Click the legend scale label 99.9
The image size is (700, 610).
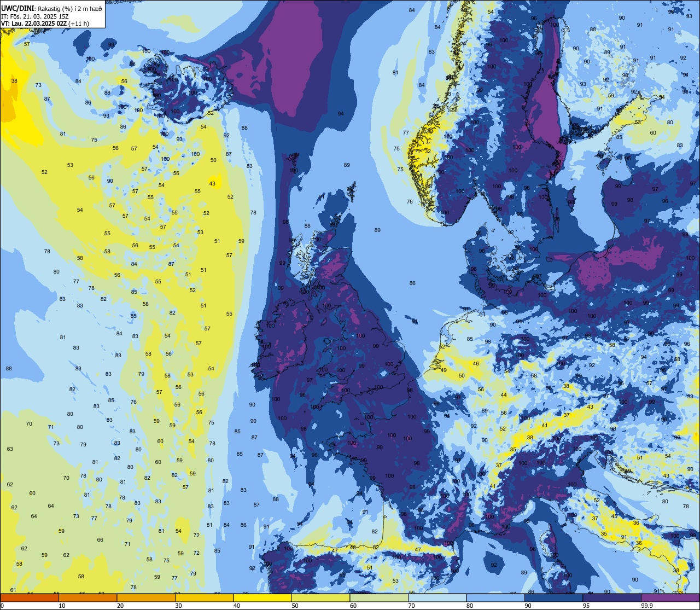point(647,606)
